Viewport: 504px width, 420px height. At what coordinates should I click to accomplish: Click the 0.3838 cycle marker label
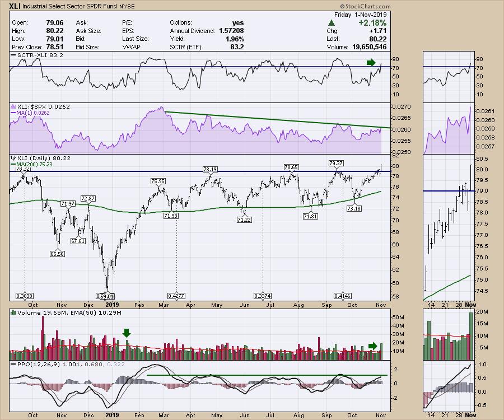coord(25,296)
